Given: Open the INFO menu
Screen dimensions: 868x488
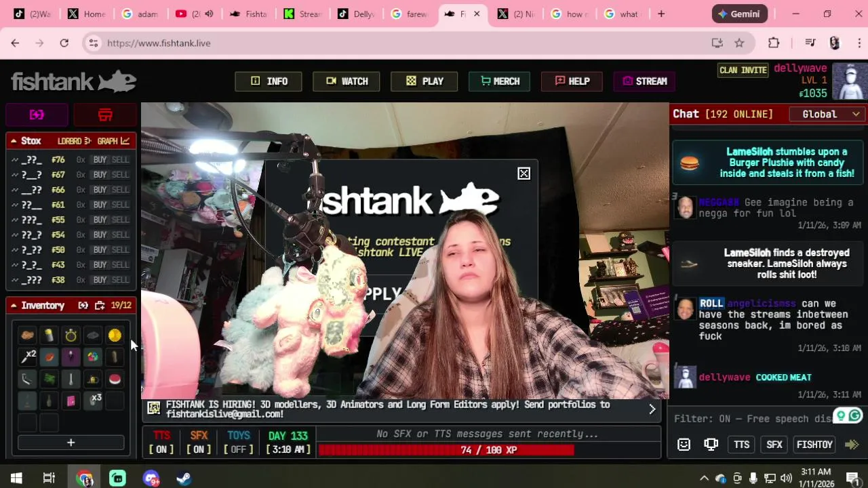Looking at the screenshot, I should (269, 81).
